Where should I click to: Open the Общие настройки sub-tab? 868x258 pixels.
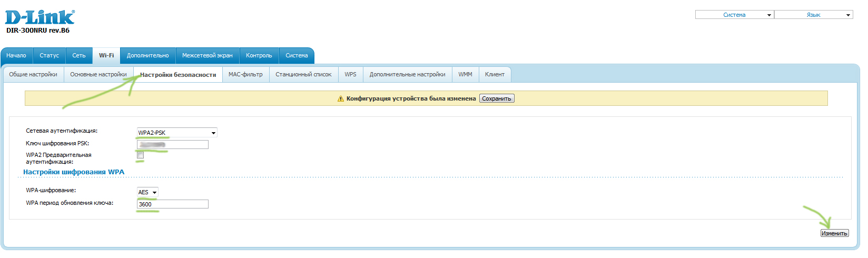33,74
